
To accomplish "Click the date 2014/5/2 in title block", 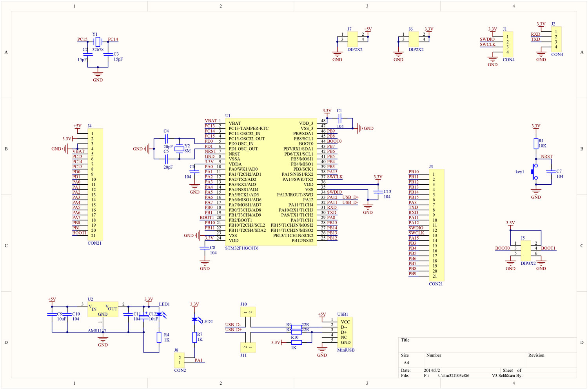I will pyautogui.click(x=432, y=370).
